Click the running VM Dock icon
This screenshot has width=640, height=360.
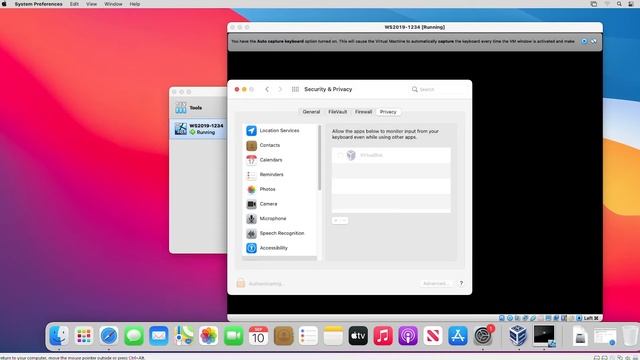pos(544,335)
